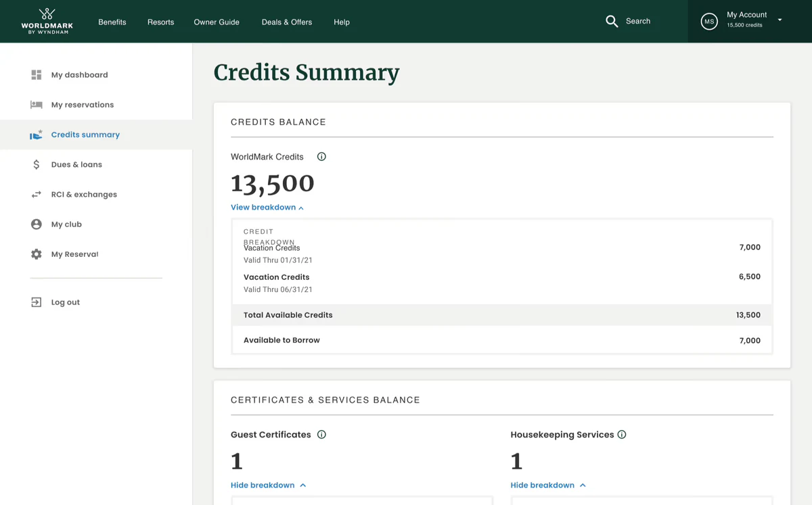The height and width of the screenshot is (505, 812).
Task: Open the Owner Guide menu
Action: point(217,22)
